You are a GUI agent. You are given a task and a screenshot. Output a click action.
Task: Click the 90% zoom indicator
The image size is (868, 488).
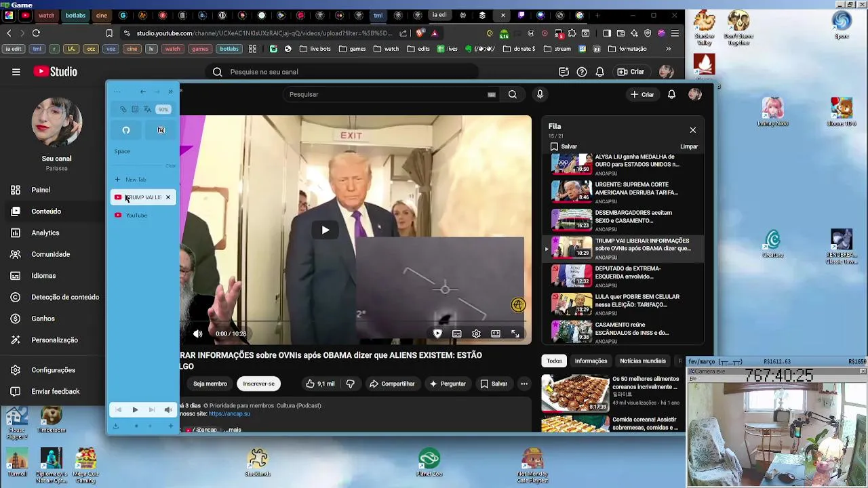(163, 109)
